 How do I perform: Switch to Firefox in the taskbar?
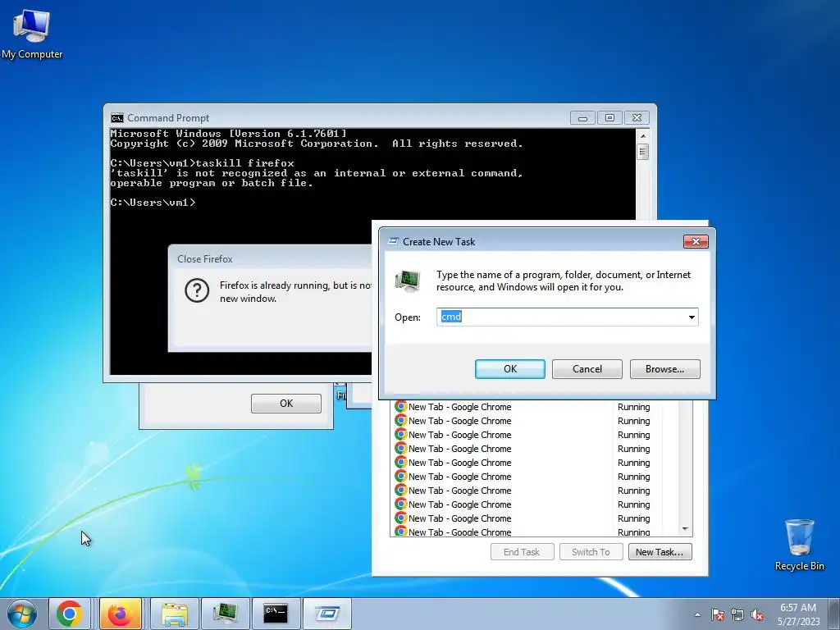[120, 614]
